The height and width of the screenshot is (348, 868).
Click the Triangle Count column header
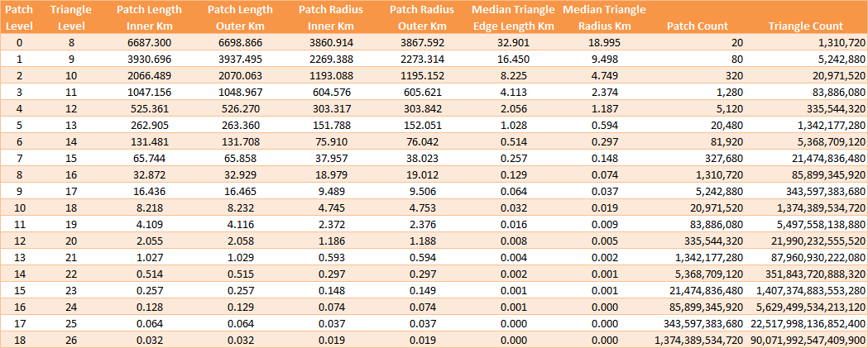pos(805,26)
